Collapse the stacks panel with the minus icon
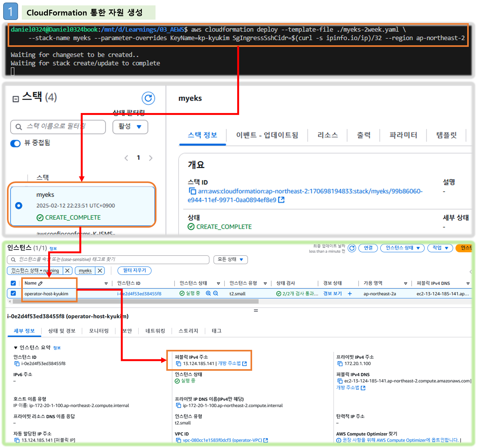 coord(16,99)
